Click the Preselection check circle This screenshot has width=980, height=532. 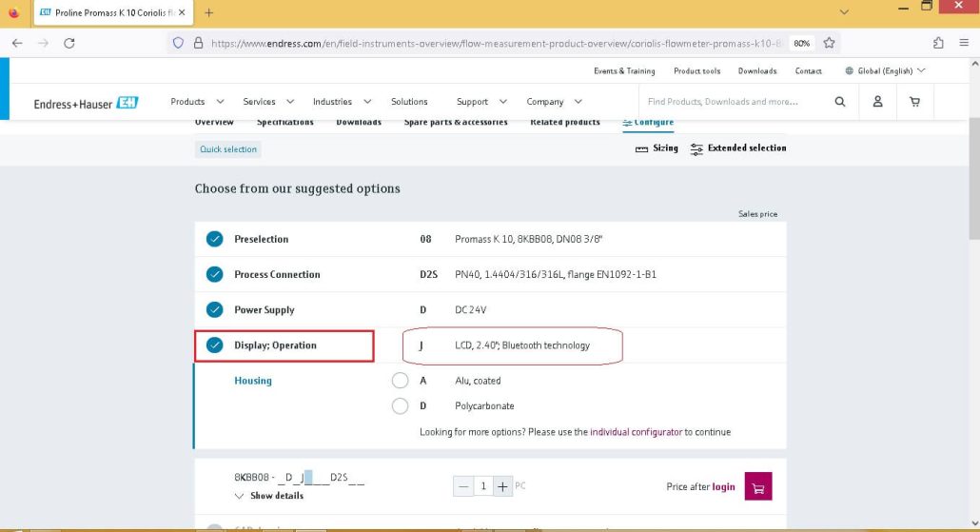click(x=214, y=239)
